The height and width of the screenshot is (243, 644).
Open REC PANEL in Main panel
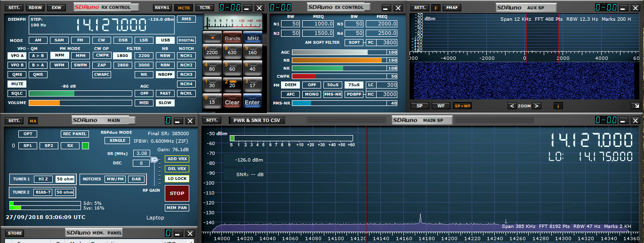[x=74, y=134]
